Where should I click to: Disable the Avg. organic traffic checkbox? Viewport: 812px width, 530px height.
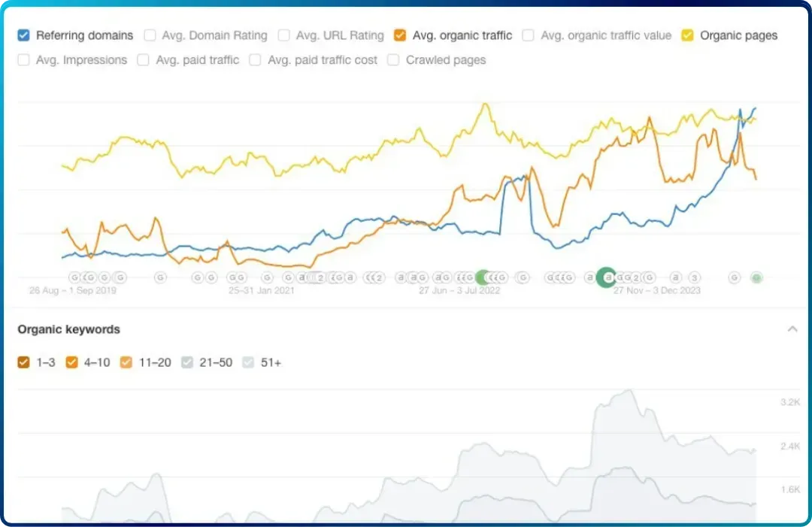click(400, 35)
